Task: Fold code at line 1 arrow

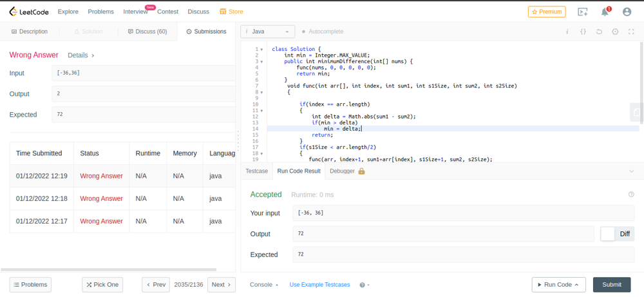Action: (x=261, y=50)
